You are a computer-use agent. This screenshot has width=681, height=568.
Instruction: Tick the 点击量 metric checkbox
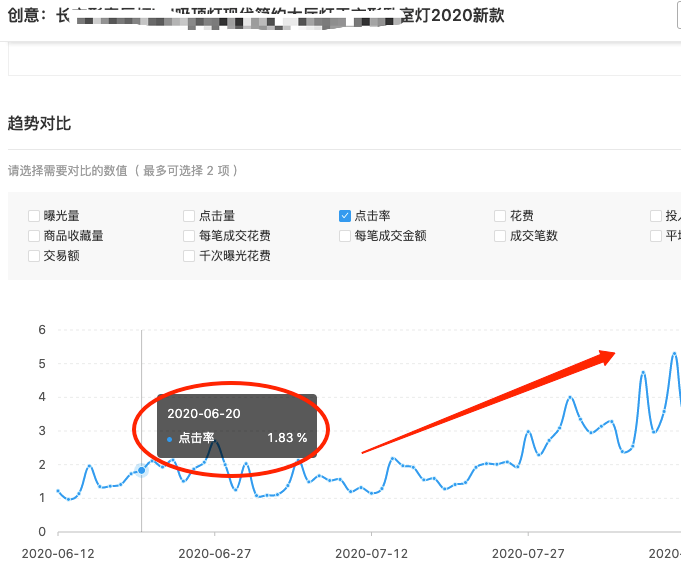[190, 216]
